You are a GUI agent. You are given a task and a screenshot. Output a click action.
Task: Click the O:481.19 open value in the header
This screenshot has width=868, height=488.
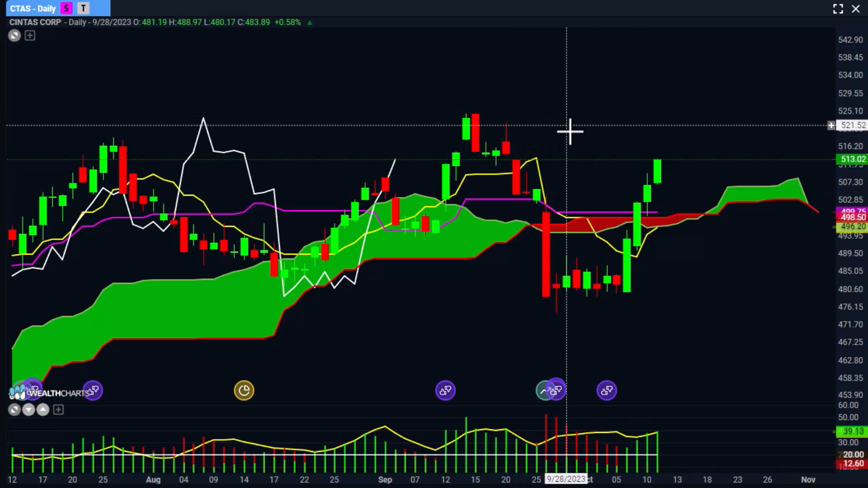click(150, 22)
